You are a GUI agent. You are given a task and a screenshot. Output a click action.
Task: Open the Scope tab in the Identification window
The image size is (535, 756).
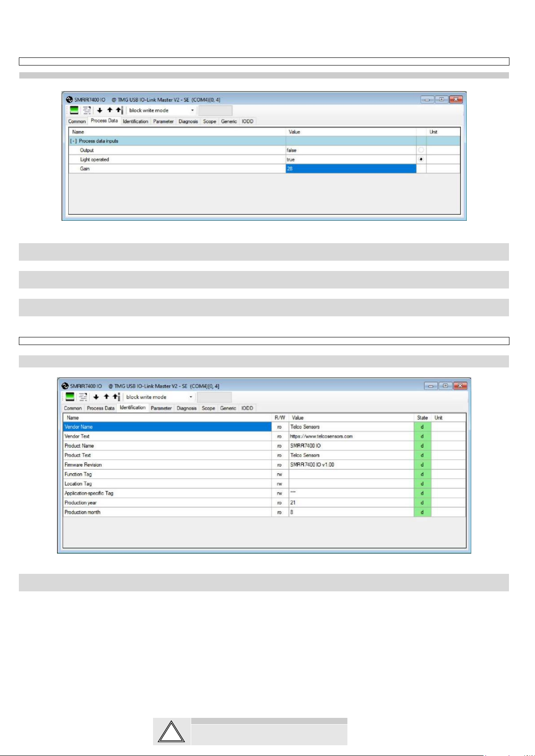point(208,408)
